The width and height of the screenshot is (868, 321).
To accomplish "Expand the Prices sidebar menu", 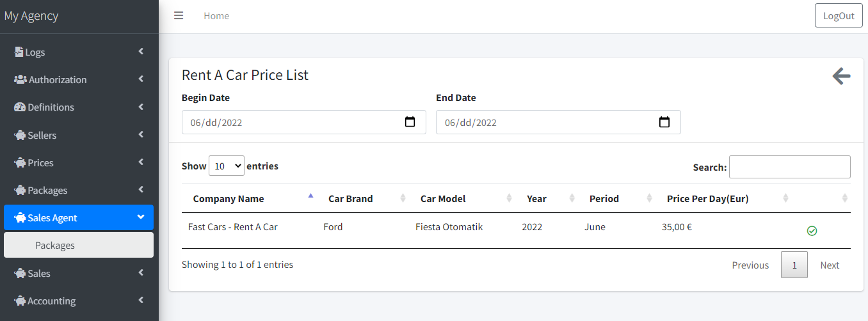I will [79, 163].
